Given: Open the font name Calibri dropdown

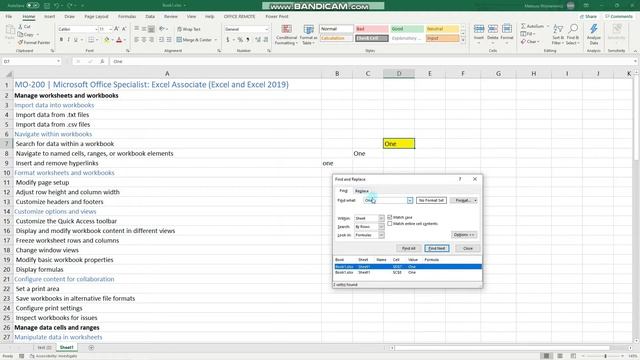Looking at the screenshot, I should 96,29.
